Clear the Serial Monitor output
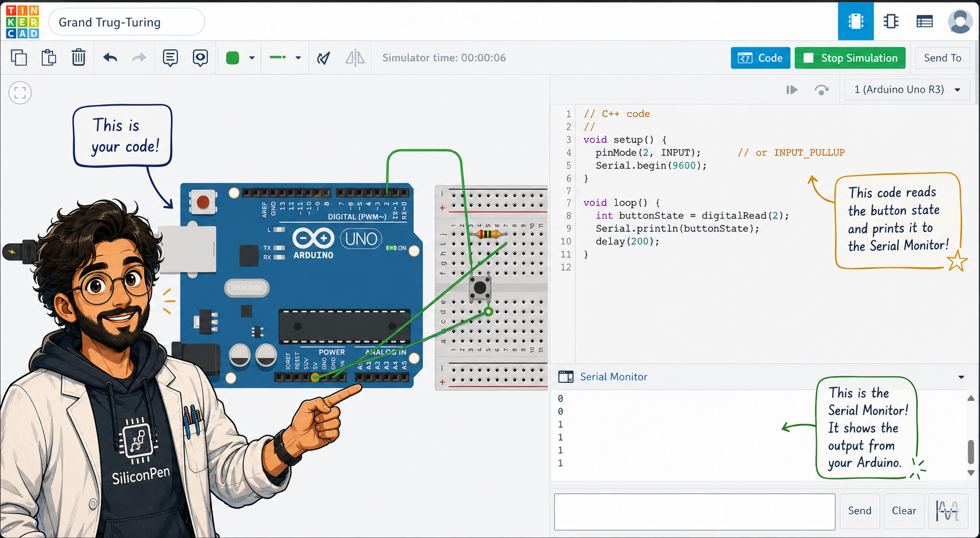The image size is (980, 538). [x=904, y=511]
